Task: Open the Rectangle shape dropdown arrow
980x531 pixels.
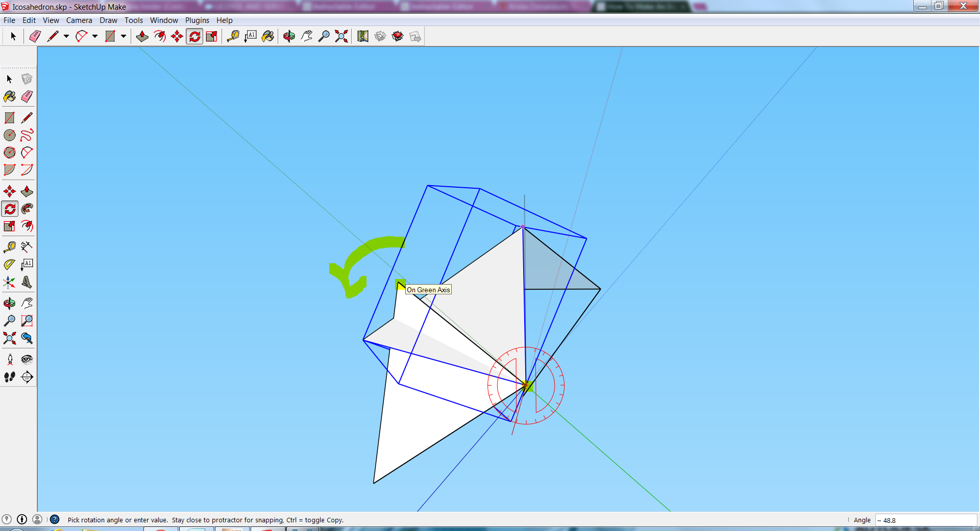Action: point(124,36)
